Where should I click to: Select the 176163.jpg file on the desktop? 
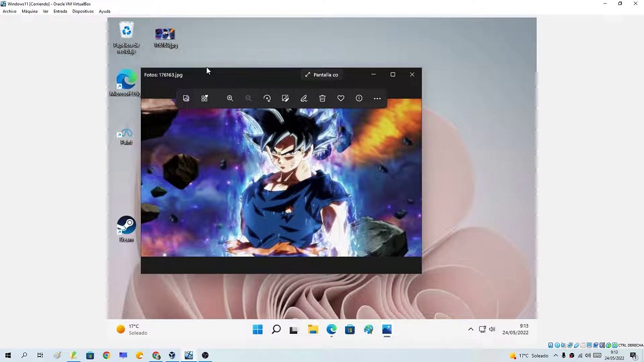point(166,38)
